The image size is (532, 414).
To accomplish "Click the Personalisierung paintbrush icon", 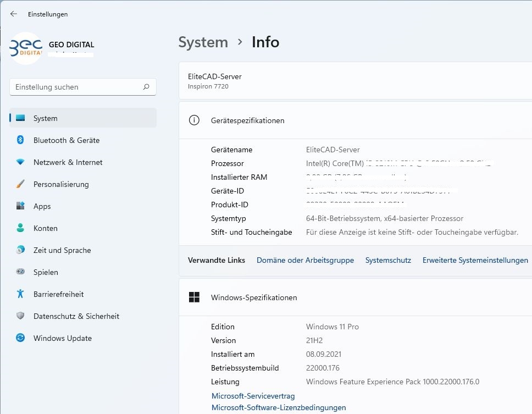I will pos(20,184).
